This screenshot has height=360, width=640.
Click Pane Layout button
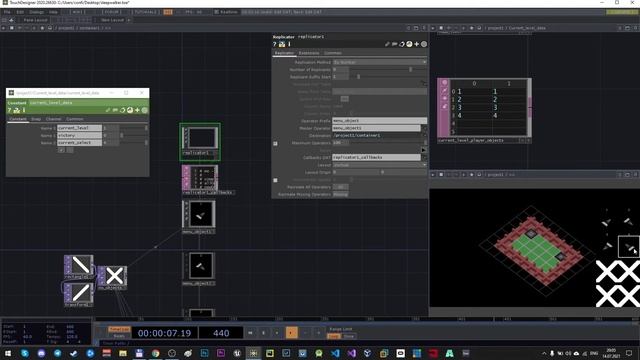(x=35, y=20)
